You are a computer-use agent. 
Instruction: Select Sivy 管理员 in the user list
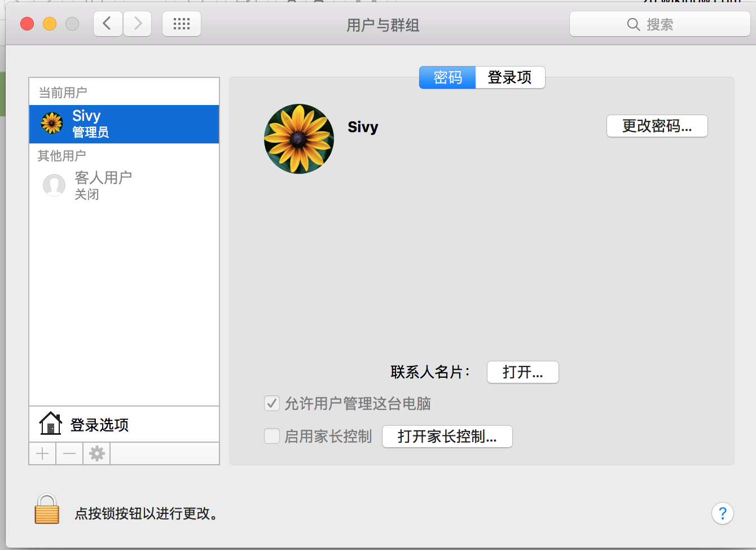tap(124, 124)
